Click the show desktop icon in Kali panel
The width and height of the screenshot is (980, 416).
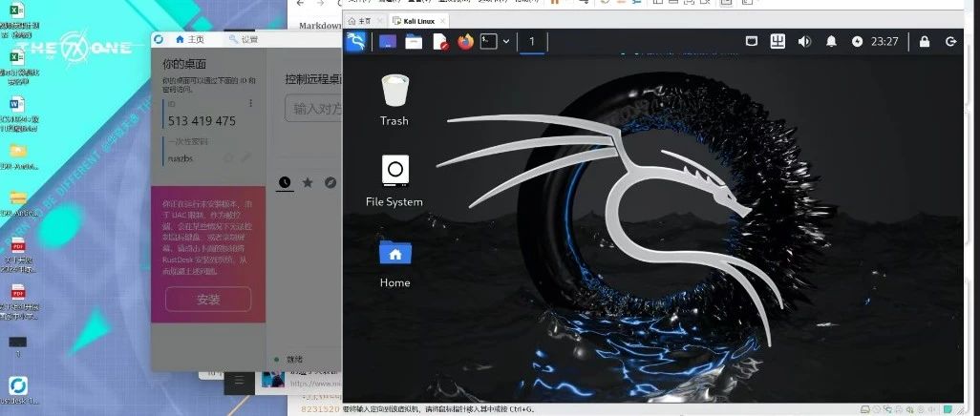pyautogui.click(x=388, y=42)
